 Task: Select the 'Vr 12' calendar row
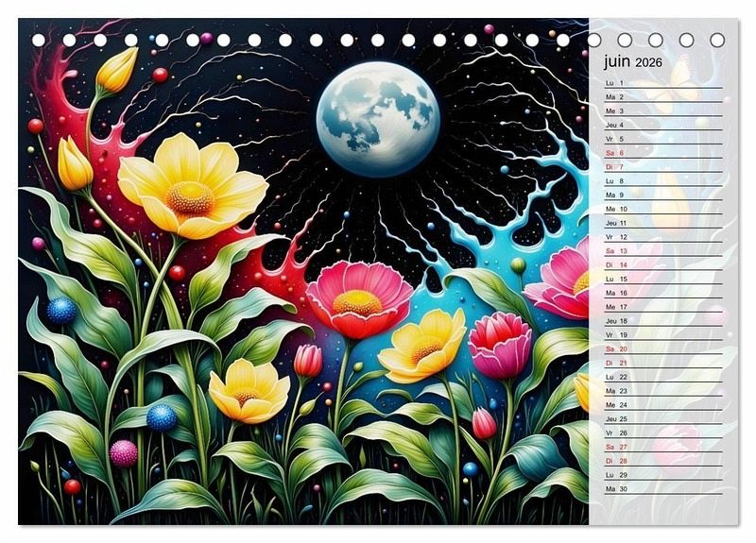point(664,237)
